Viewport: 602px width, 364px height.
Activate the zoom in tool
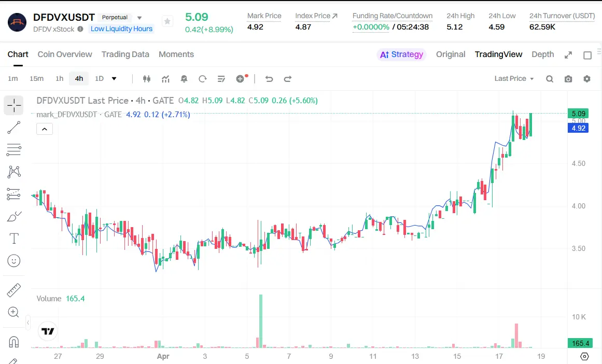[x=13, y=312]
